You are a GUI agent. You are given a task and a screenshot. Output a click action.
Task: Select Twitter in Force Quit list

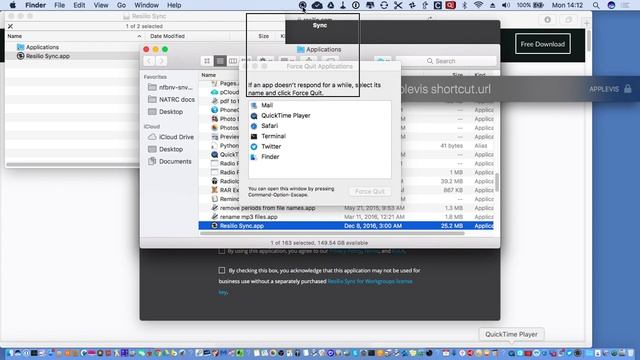[320, 146]
